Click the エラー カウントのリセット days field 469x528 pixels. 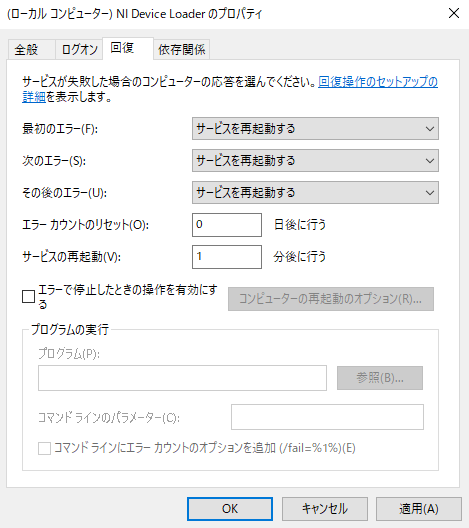(227, 225)
